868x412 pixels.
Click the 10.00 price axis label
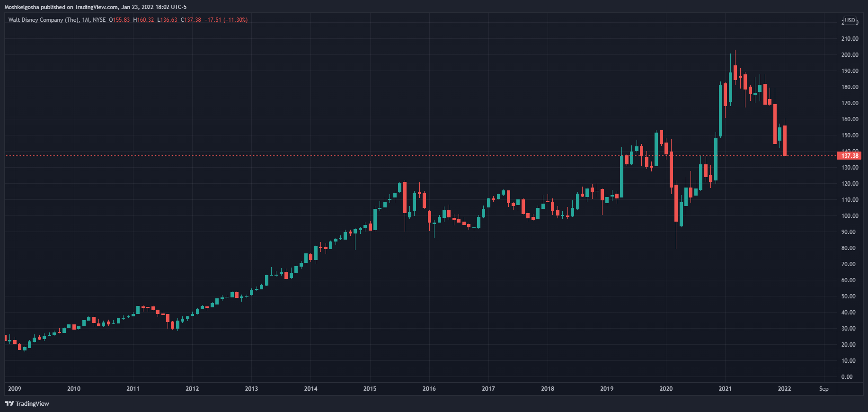click(849, 361)
